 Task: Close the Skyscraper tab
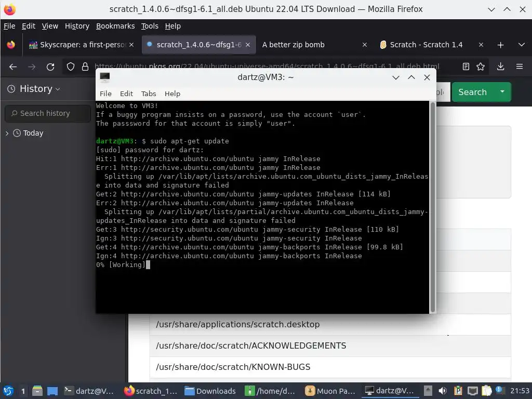[131, 45]
